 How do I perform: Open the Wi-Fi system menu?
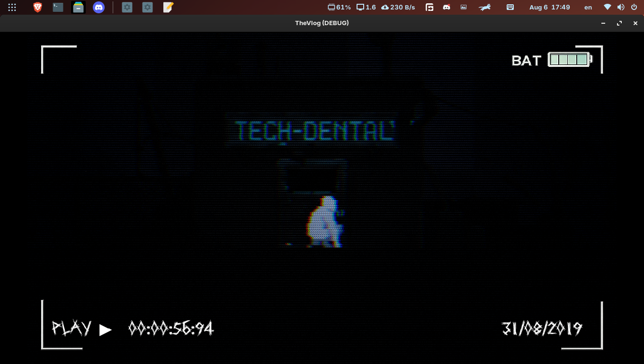pos(608,7)
